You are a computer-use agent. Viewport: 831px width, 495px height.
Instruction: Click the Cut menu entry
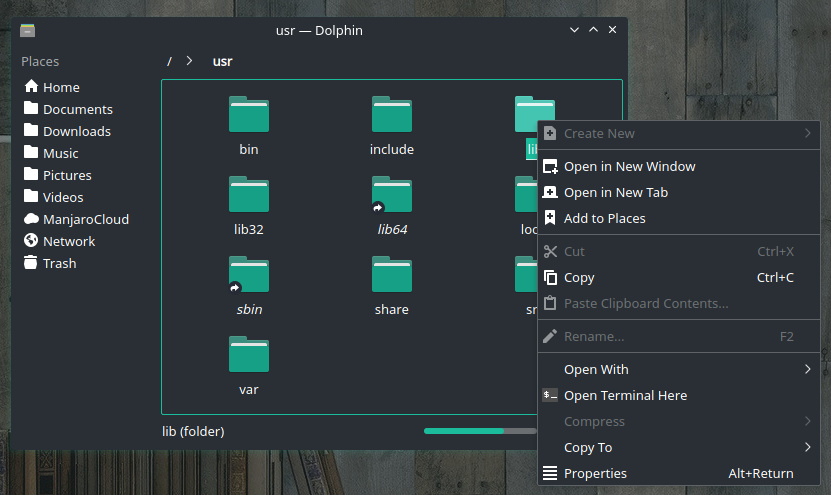679,251
